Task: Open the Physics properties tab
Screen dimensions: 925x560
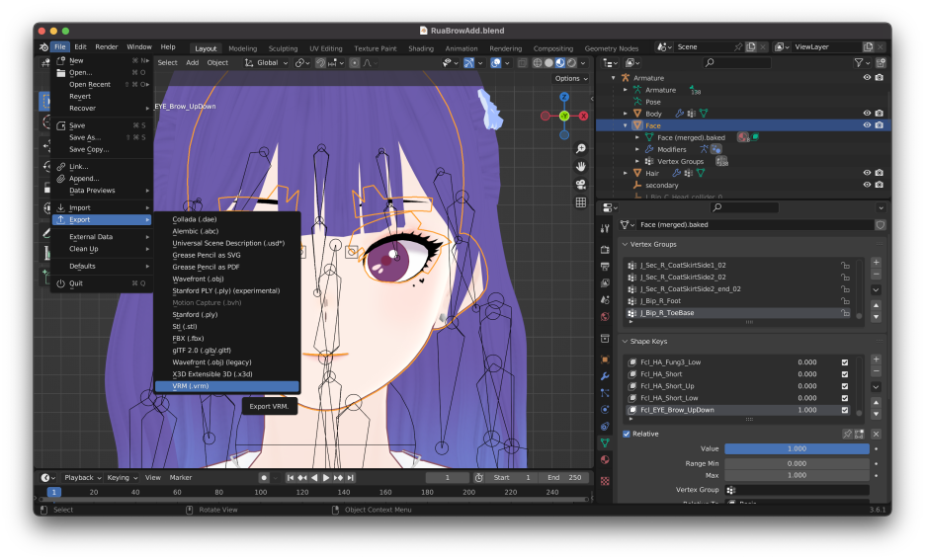Action: [605, 410]
